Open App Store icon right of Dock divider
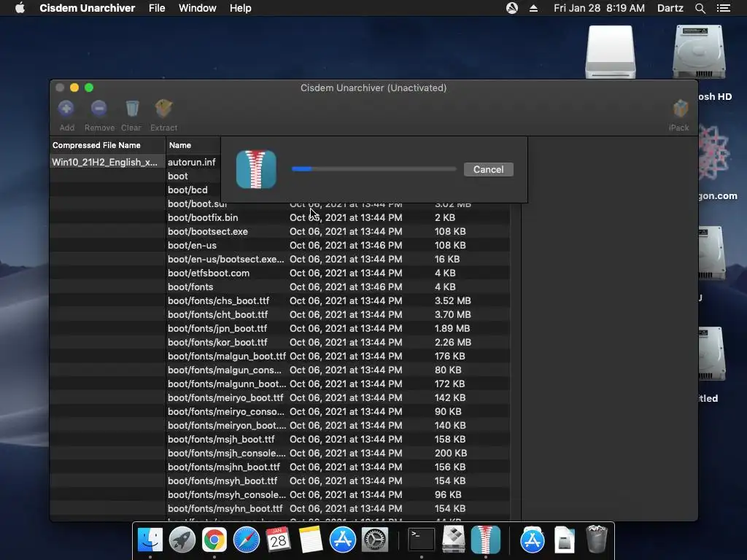Screen dimensions: 747x560 532,540
